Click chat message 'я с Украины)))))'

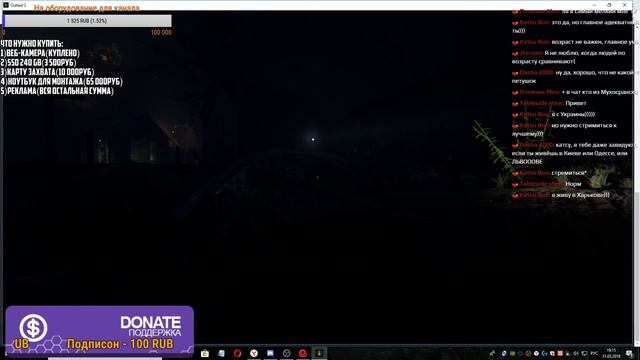pyautogui.click(x=573, y=114)
